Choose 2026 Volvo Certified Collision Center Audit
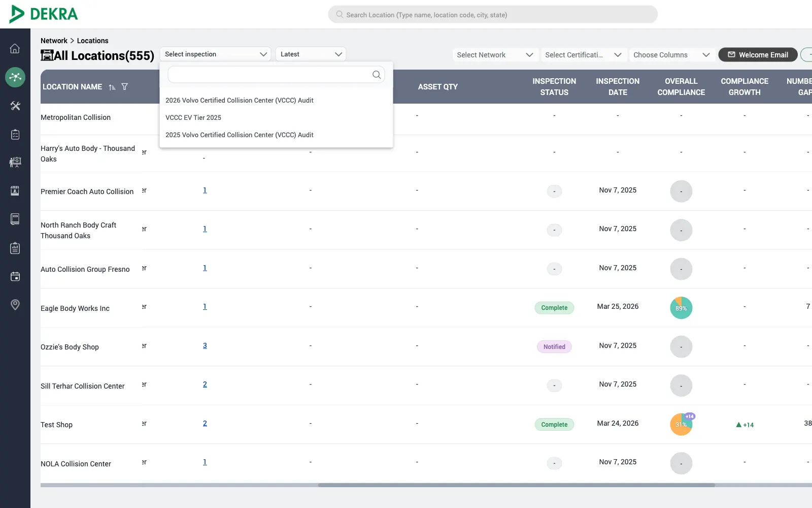 (240, 101)
